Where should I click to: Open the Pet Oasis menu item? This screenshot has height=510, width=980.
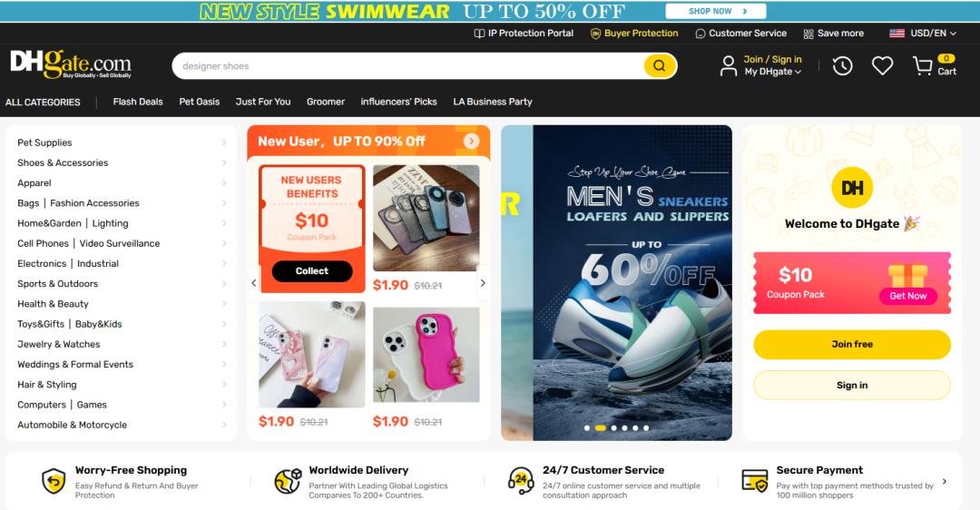200,102
